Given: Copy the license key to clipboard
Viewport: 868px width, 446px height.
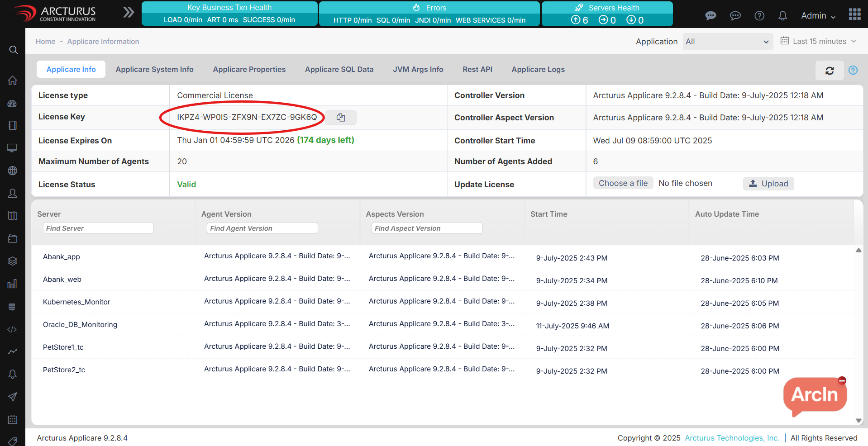Looking at the screenshot, I should [x=341, y=118].
